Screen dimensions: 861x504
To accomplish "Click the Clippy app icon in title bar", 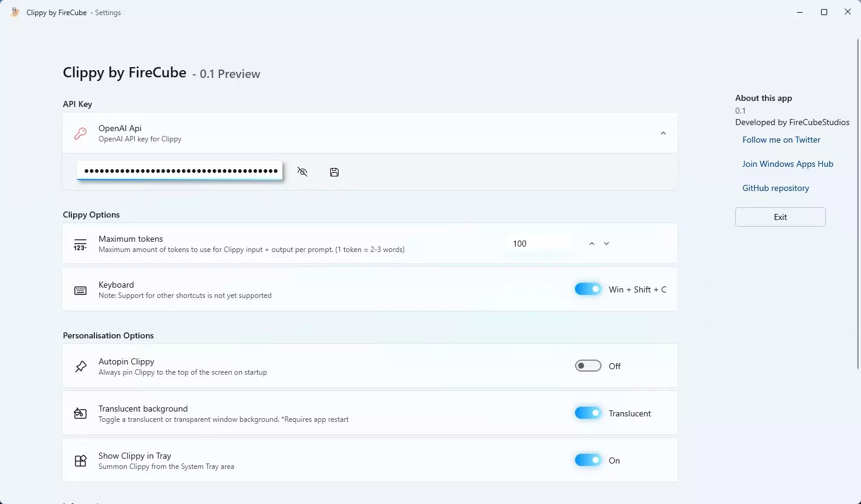I will click(15, 12).
